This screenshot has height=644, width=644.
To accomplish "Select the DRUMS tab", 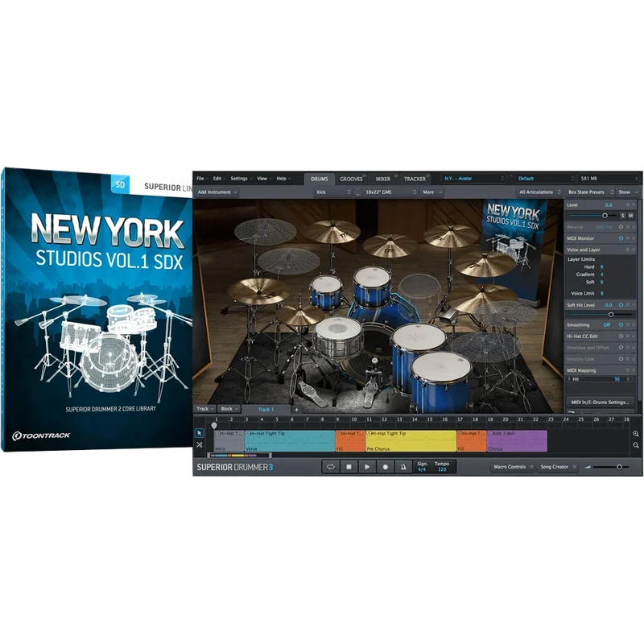I will [319, 179].
